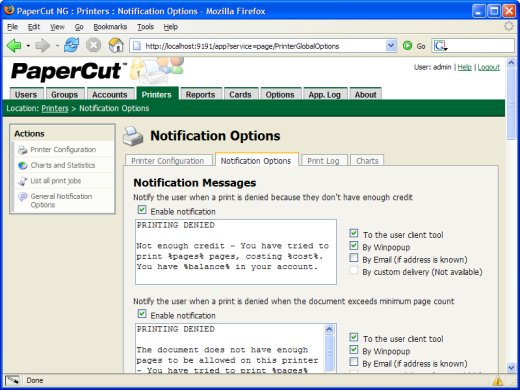Click the General Notification Options speech bubble icon
Screen dimensions: 520x390
[x=23, y=197]
